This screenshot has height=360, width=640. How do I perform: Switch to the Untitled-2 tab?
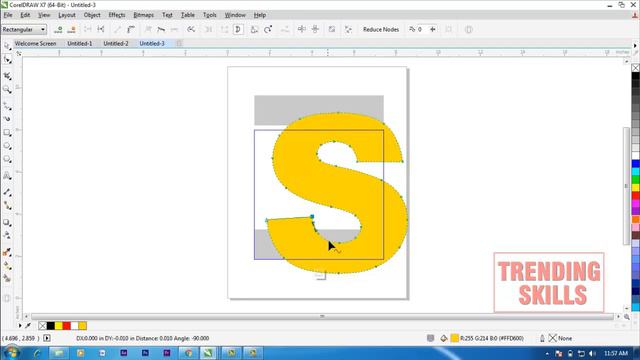pyautogui.click(x=116, y=43)
